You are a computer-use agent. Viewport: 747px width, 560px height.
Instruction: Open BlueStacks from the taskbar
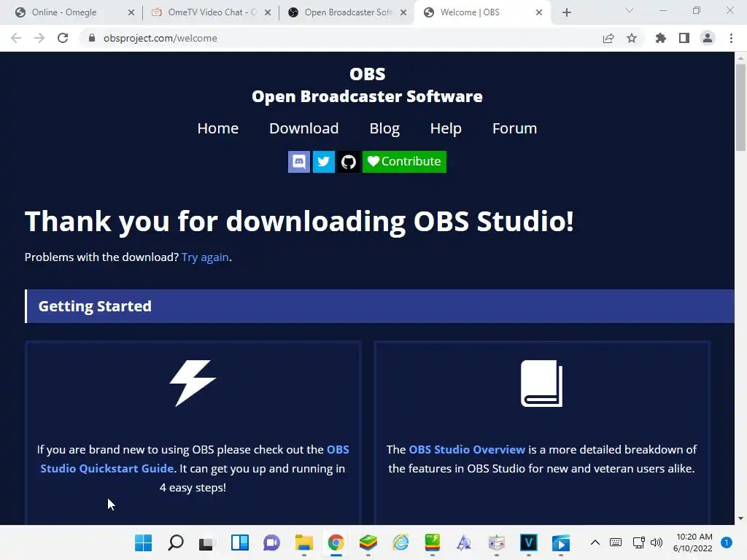pos(368,542)
